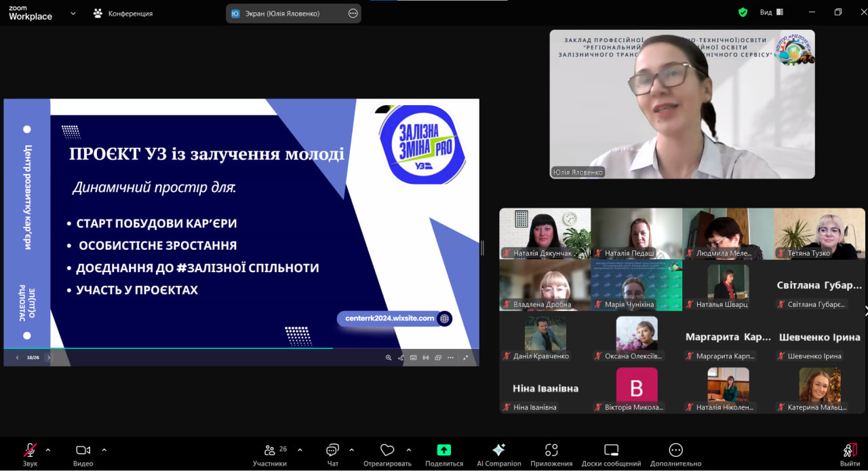Screen dimensions: 868x471
Task: Go to the next slide
Action: coord(49,357)
